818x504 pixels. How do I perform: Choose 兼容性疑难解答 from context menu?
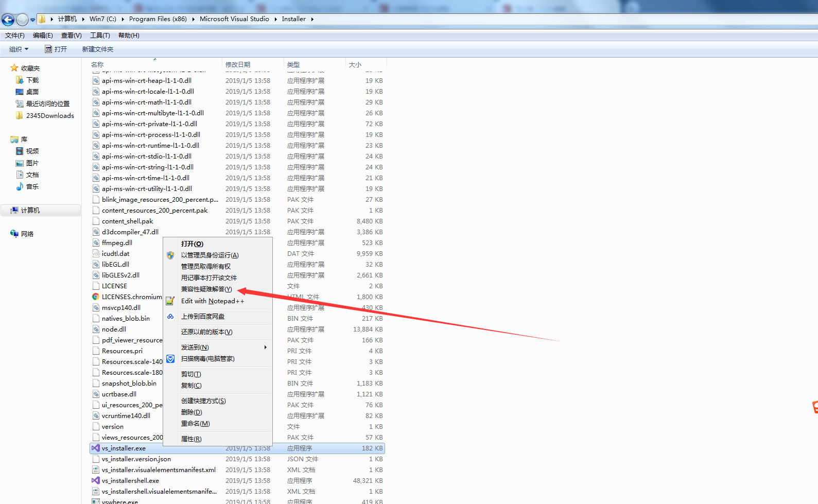pos(206,289)
